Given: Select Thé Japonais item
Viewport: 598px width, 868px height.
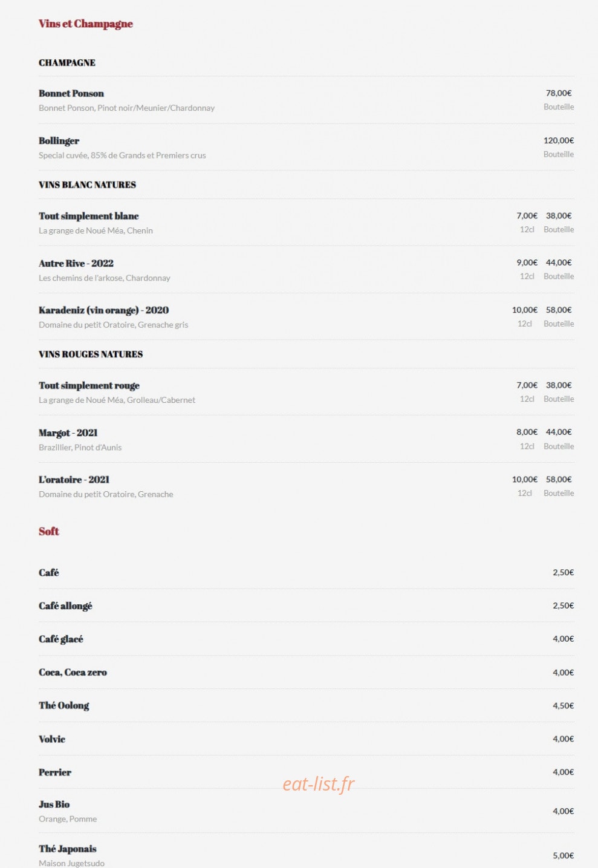Looking at the screenshot, I should pyautogui.click(x=68, y=849).
